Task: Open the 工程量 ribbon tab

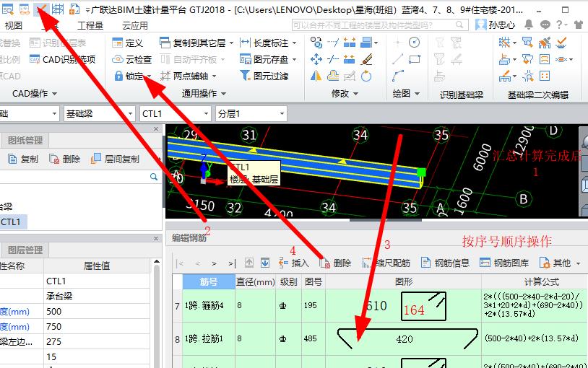Action: tap(90, 25)
